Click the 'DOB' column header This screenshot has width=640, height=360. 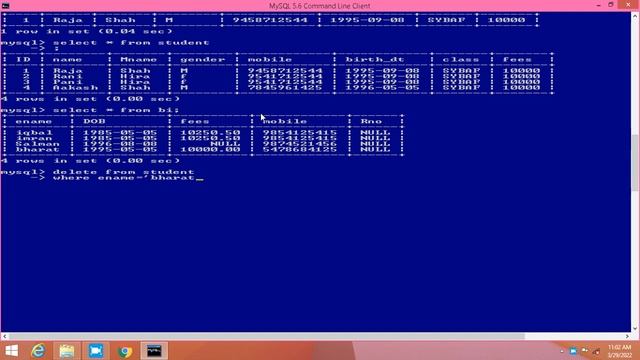pyautogui.click(x=94, y=122)
